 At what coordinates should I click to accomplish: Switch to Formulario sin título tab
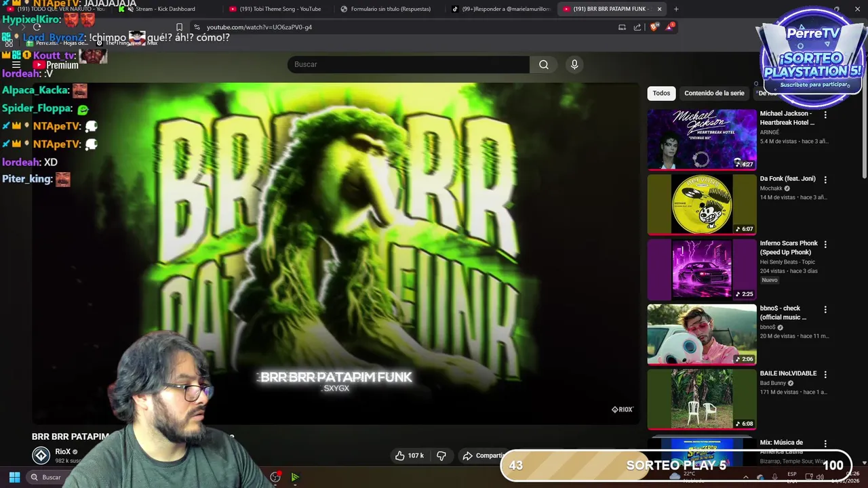387,9
